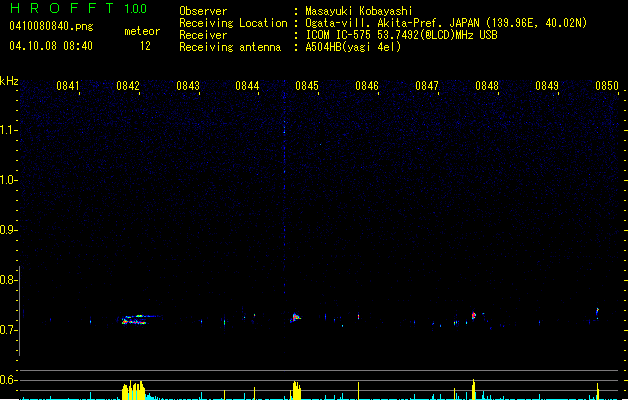Click the 0.6 kHz frequency tick label

point(8,380)
